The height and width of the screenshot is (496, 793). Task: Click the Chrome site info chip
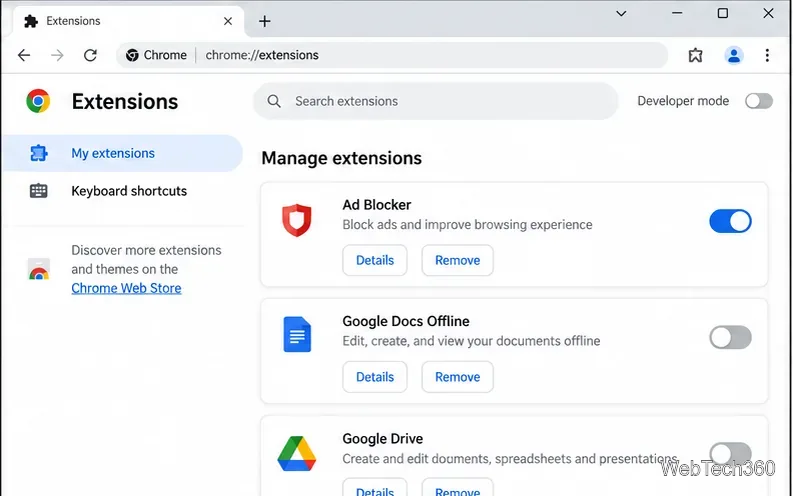tap(156, 55)
